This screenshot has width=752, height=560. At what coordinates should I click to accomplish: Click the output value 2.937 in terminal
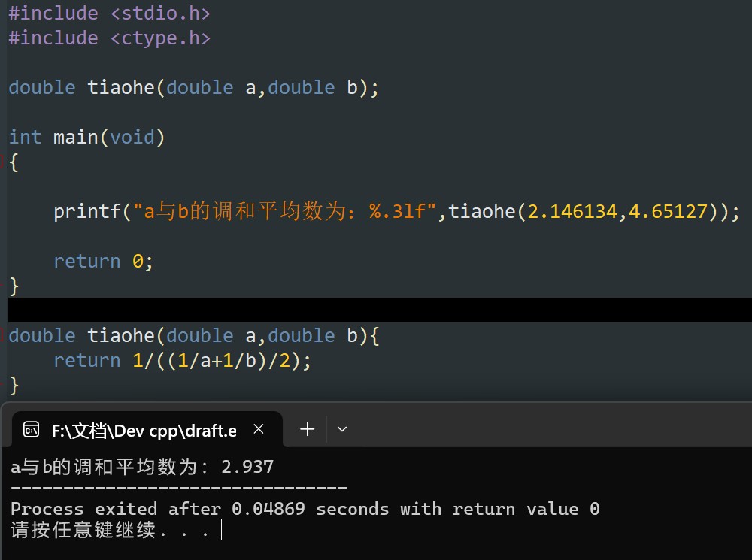(x=247, y=467)
